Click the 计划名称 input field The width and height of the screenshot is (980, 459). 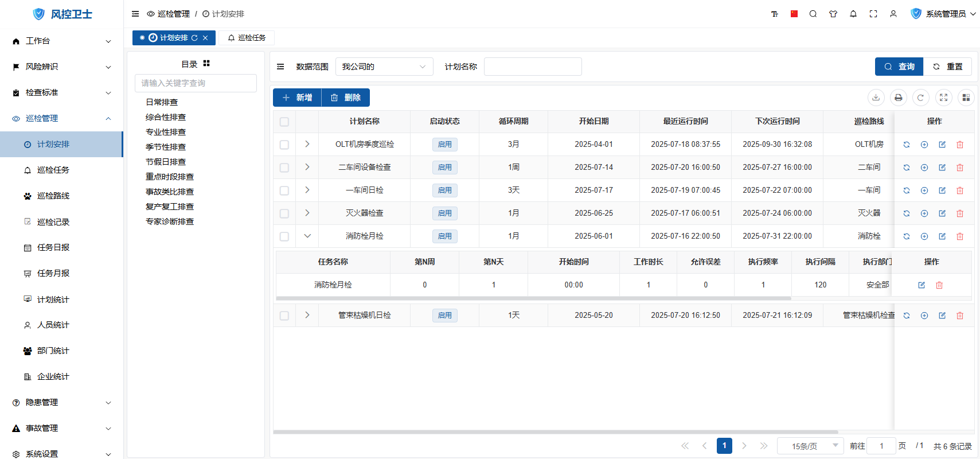pyautogui.click(x=532, y=67)
